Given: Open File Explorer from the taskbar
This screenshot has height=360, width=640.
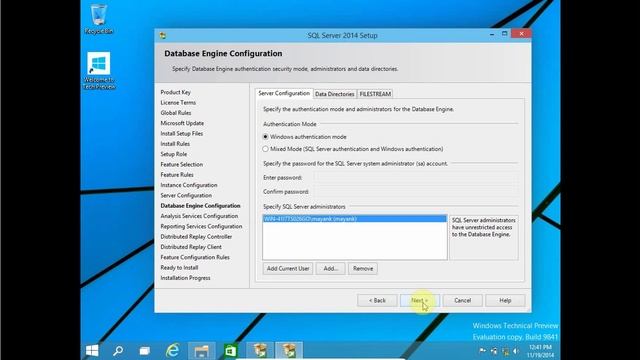Looking at the screenshot, I should tap(202, 351).
